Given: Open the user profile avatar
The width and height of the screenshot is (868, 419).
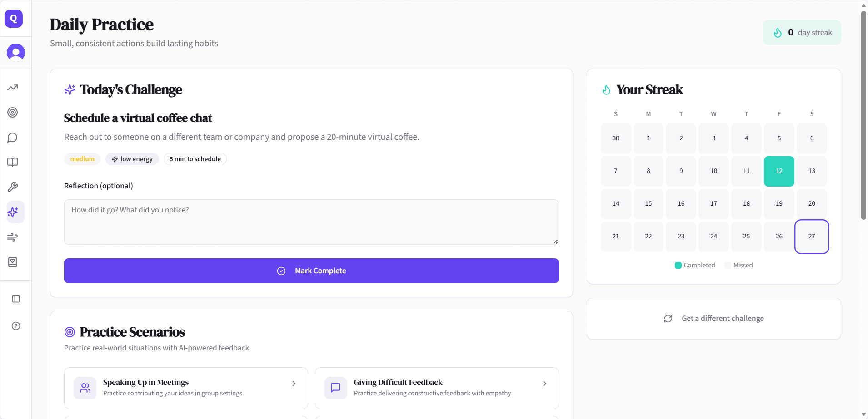Looking at the screenshot, I should (16, 53).
